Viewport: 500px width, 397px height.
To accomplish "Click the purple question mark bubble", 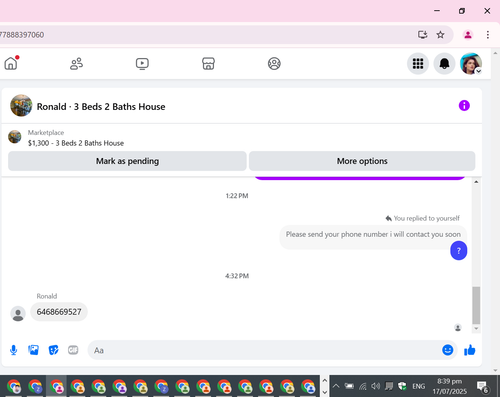I will (459, 251).
